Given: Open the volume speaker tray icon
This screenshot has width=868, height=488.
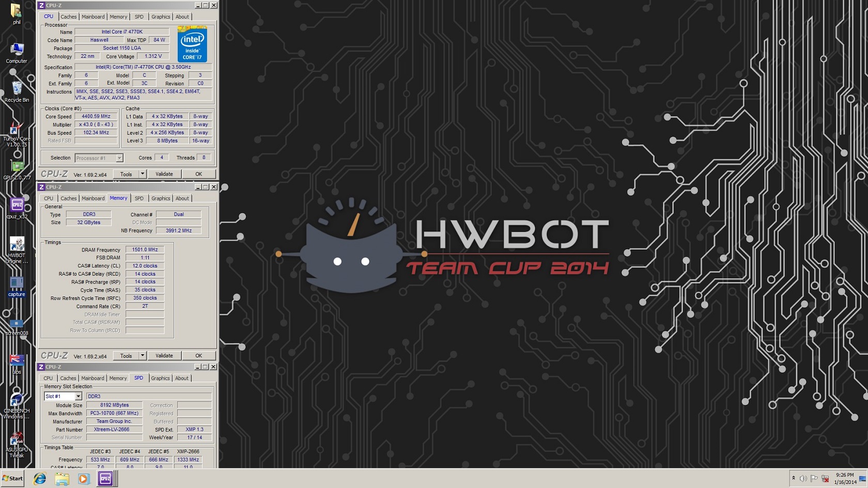Looking at the screenshot, I should coord(803,479).
